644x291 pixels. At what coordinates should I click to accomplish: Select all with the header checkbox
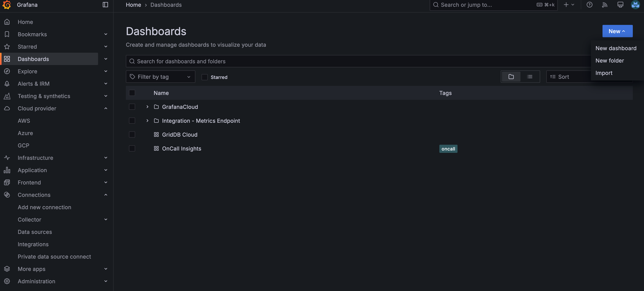(132, 93)
